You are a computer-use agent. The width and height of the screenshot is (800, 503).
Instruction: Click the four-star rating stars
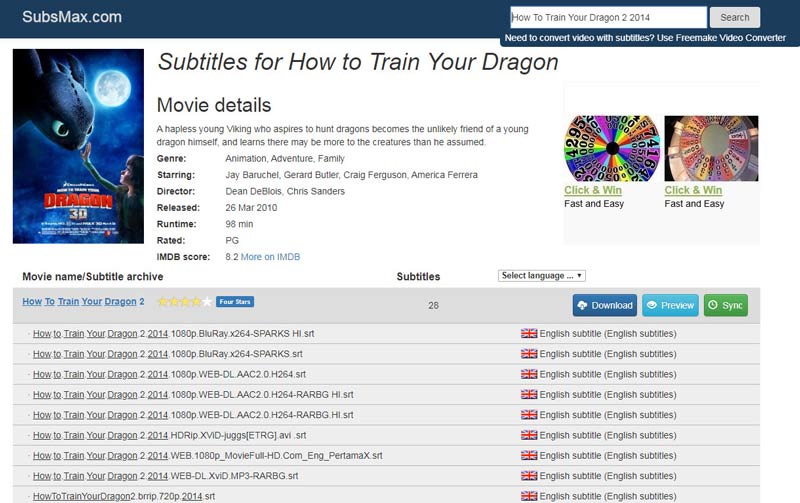click(183, 301)
